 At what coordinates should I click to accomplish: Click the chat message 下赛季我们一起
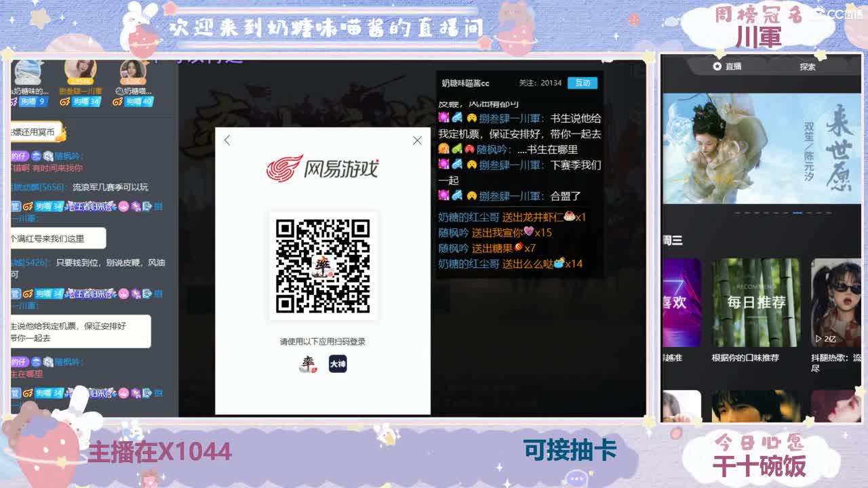[519, 173]
